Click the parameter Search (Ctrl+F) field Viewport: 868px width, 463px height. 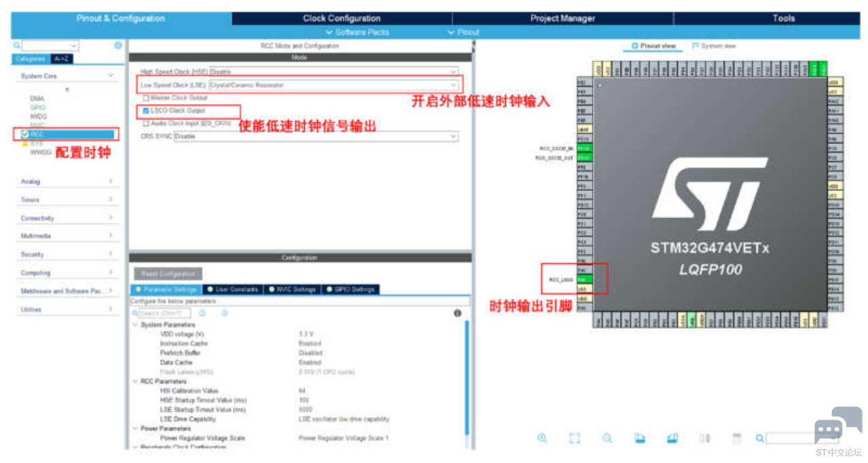165,313
